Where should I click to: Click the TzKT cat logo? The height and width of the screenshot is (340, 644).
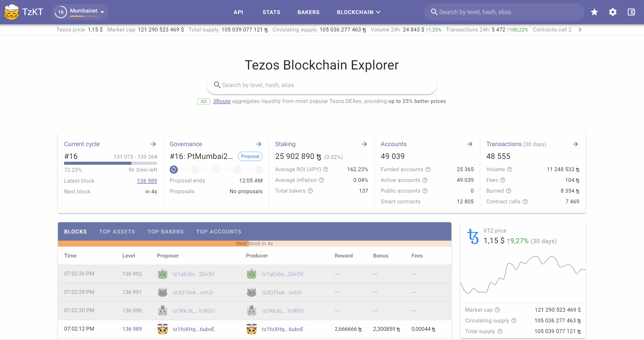coord(11,12)
